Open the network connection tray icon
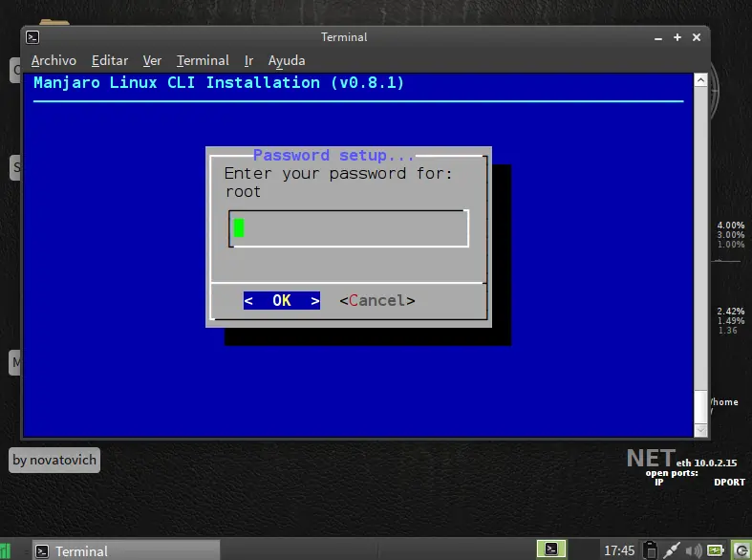This screenshot has height=560, width=752. coord(672,550)
